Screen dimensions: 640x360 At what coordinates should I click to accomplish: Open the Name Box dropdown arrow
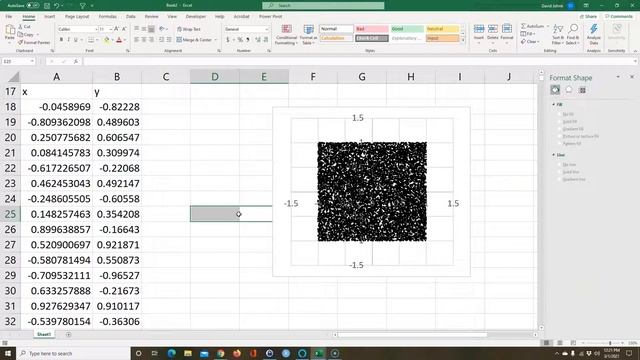coord(31,61)
